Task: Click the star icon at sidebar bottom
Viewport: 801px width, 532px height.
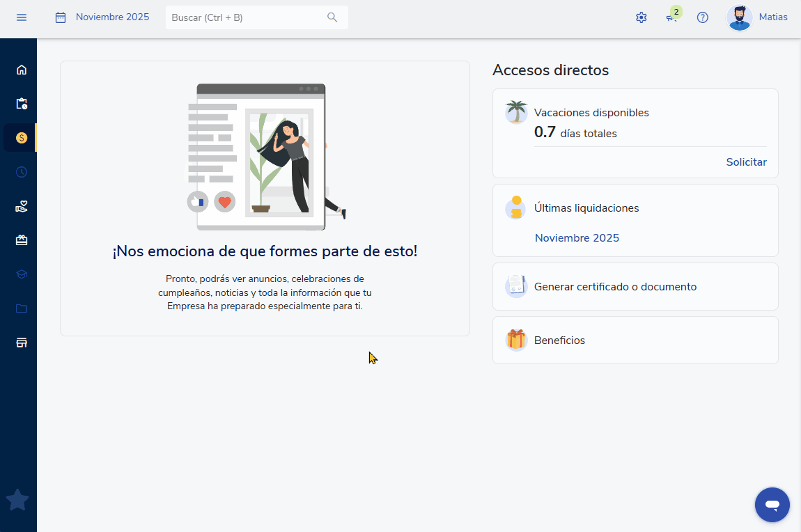Action: point(17,500)
